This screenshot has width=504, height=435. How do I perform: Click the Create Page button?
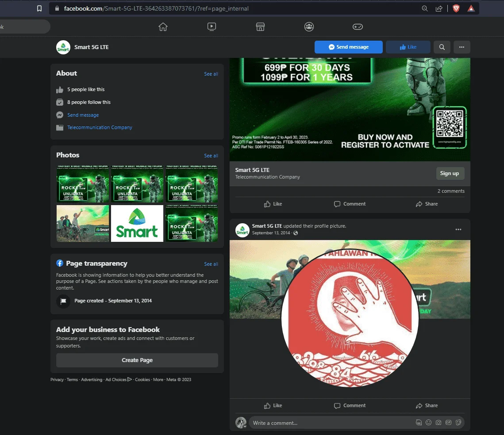click(x=137, y=360)
